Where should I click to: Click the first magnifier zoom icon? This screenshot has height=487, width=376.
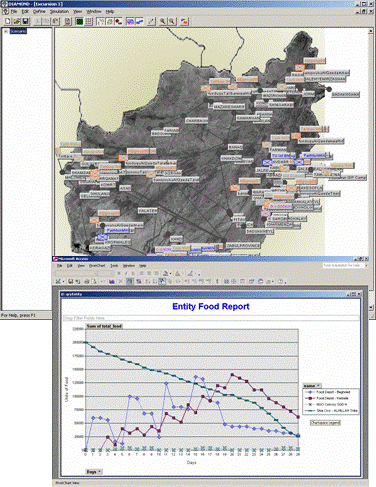click(163, 21)
